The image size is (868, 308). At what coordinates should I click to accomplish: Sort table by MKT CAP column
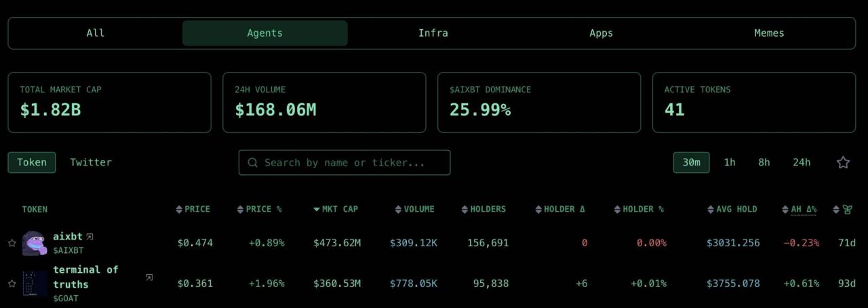tap(336, 209)
